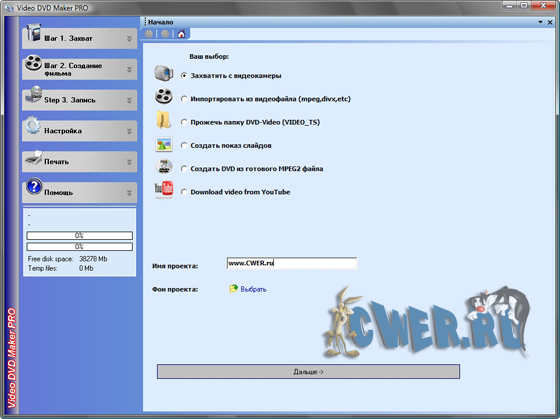Expand the Шаг 2. Создание фильма chevron
The width and height of the screenshot is (560, 419).
129,69
